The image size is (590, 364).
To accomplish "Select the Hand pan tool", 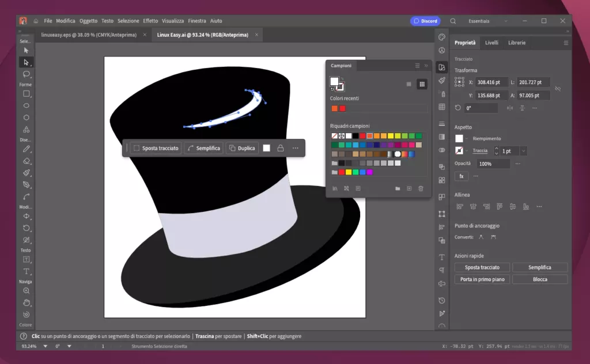I will 26,303.
